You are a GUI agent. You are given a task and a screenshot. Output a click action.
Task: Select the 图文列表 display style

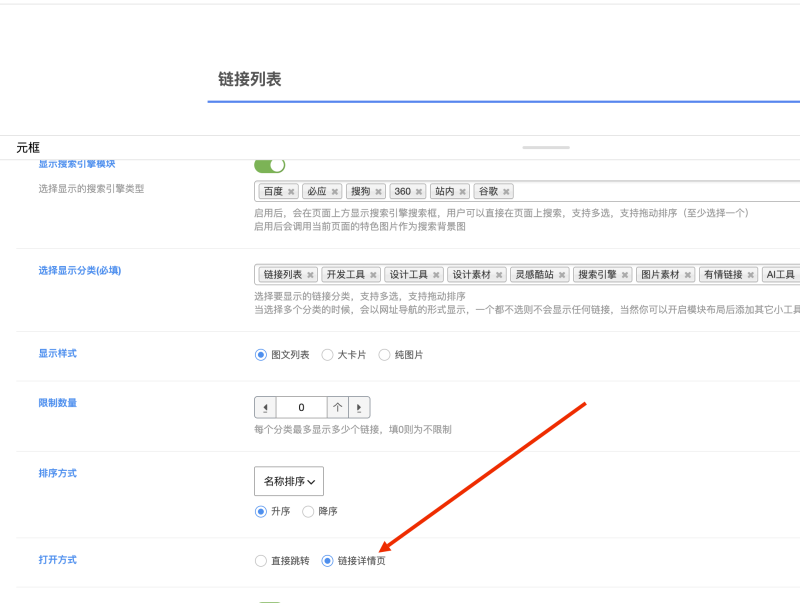[261, 355]
